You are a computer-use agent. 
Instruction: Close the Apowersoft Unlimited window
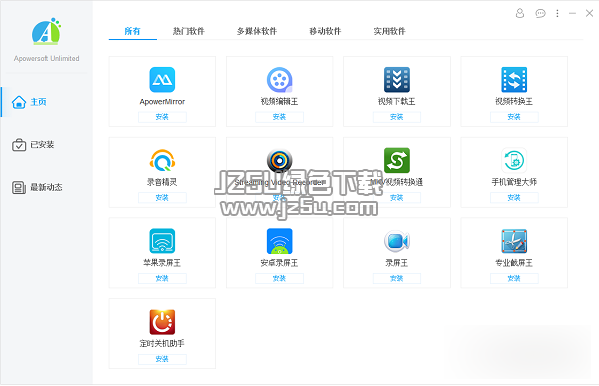589,13
